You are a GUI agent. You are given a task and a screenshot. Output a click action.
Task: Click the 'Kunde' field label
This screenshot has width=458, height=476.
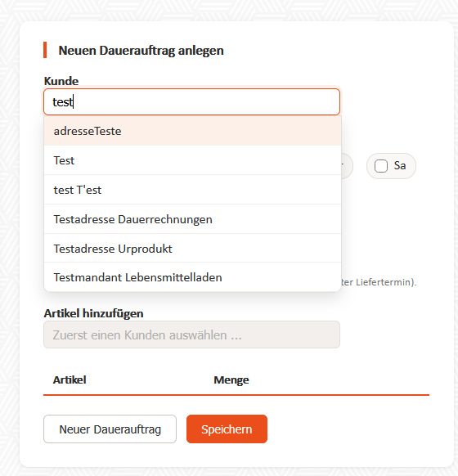point(61,81)
